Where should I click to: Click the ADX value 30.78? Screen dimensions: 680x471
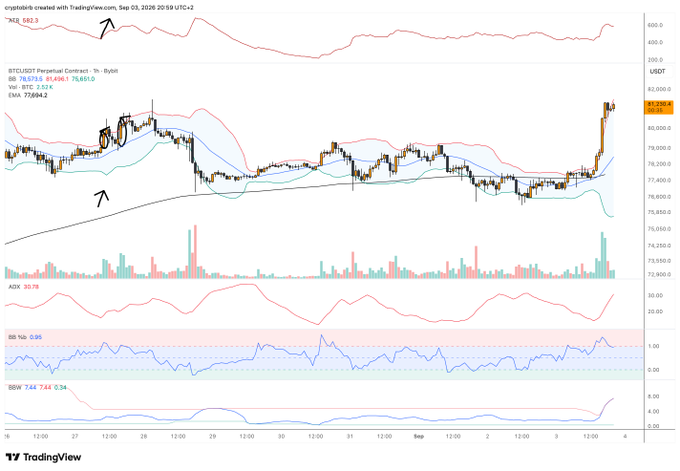pos(31,287)
